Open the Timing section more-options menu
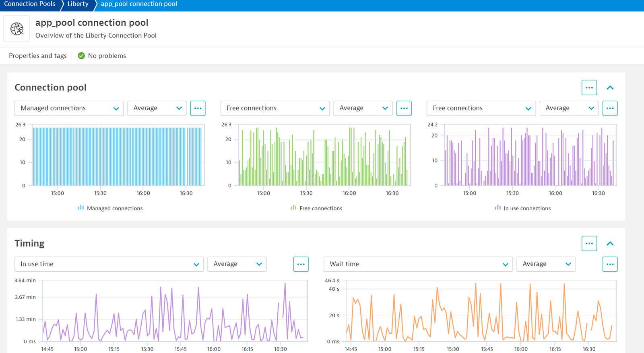This screenshot has height=353, width=644. pyautogui.click(x=589, y=244)
